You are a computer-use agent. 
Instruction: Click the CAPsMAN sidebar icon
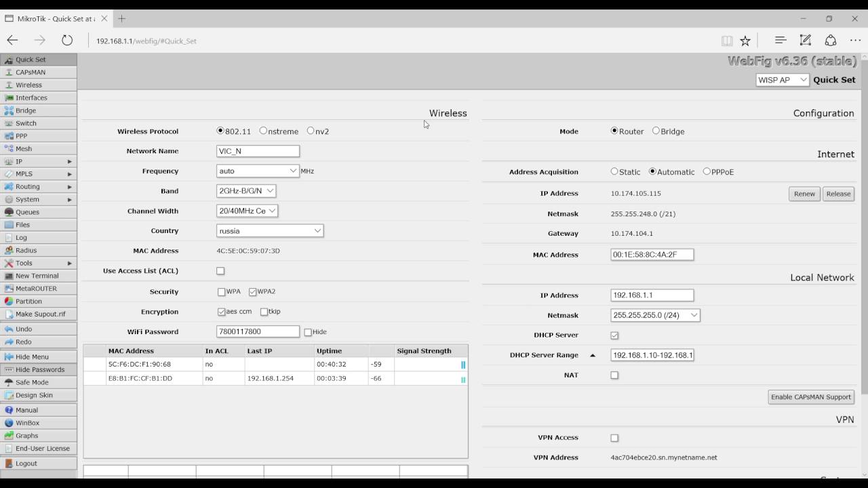[x=9, y=73]
